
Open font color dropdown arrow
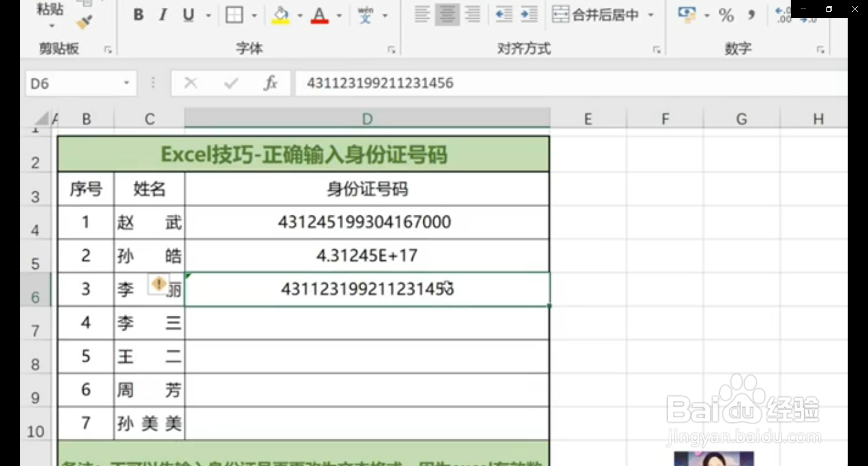coord(339,15)
